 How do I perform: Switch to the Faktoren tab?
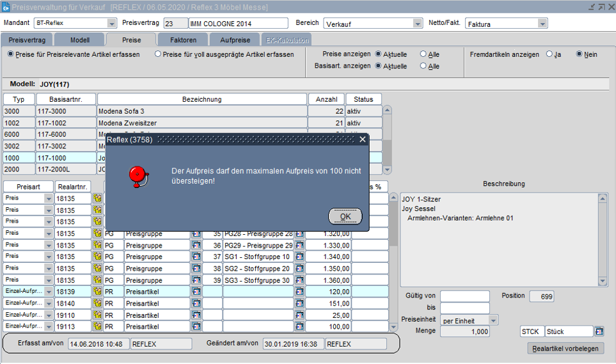183,40
